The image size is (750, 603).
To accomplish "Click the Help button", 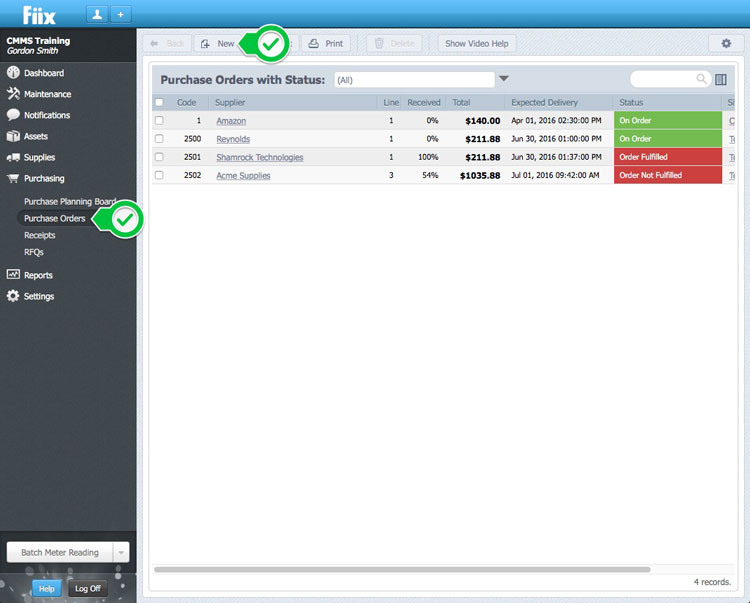I will [x=46, y=589].
